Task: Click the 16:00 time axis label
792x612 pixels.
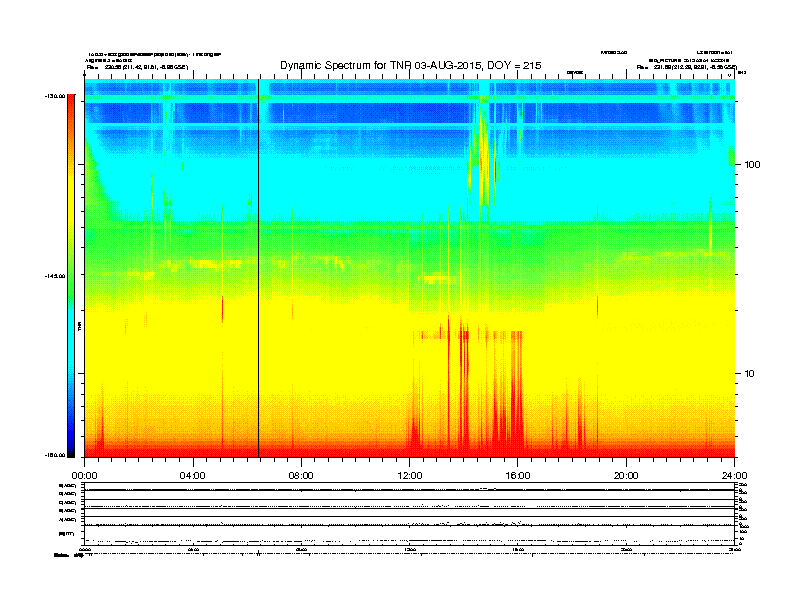Action: (x=518, y=476)
